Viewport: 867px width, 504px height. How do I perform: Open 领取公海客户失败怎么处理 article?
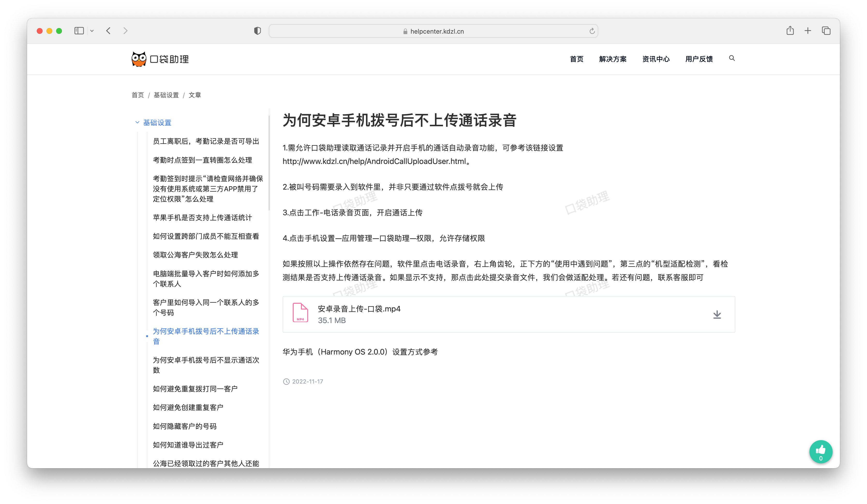(195, 255)
